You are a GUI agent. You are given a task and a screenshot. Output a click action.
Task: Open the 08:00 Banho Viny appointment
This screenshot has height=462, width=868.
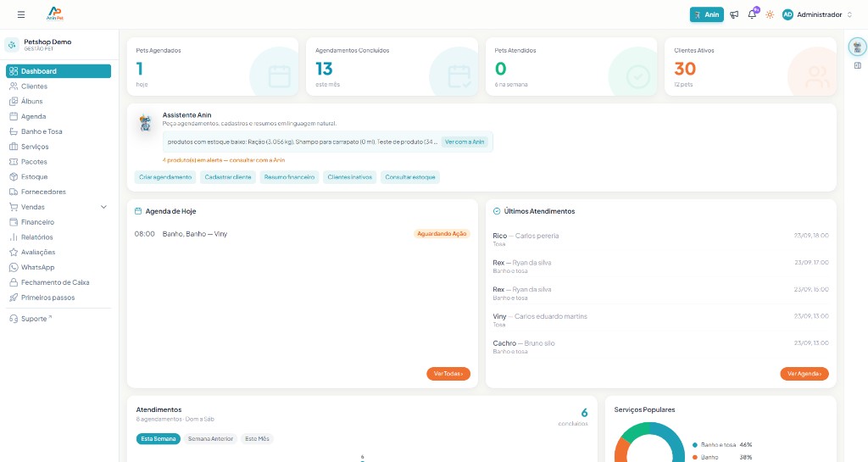303,234
